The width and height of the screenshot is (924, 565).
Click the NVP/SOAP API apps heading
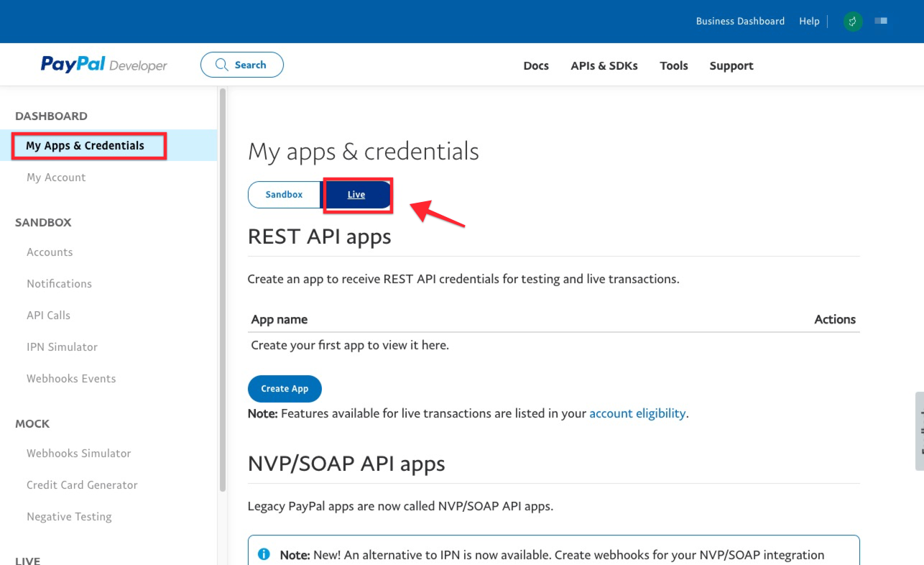[x=346, y=464]
